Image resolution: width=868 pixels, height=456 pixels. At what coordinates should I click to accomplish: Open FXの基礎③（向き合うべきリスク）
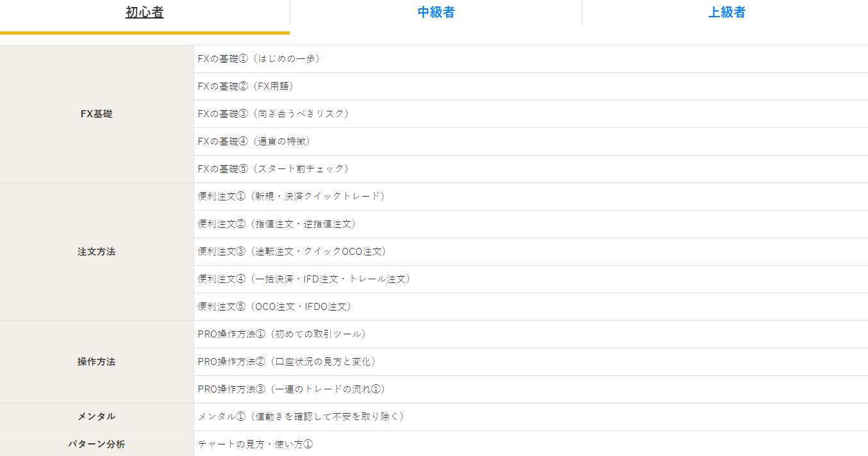(x=273, y=114)
